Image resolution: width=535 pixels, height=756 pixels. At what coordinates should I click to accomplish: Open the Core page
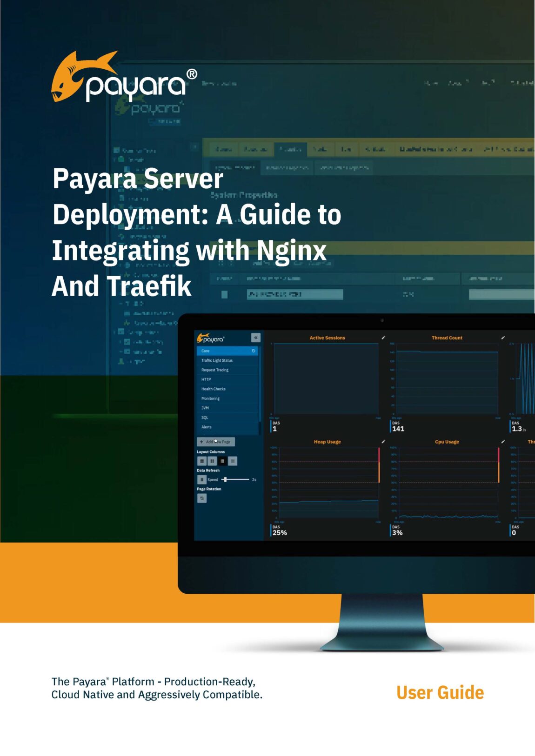click(x=227, y=351)
